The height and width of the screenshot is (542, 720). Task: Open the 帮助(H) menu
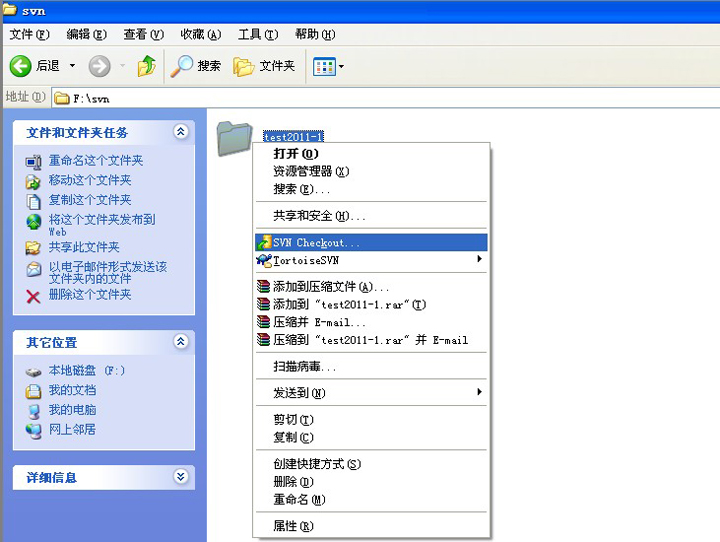point(315,34)
